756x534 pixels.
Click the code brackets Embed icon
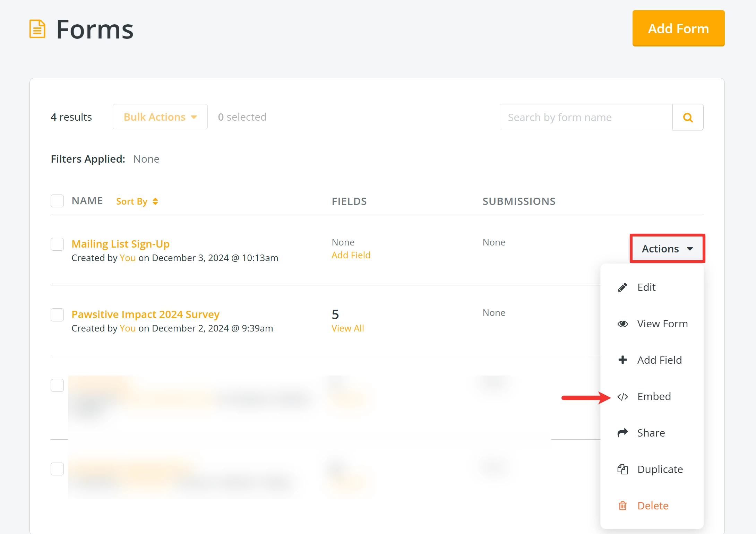(x=622, y=397)
